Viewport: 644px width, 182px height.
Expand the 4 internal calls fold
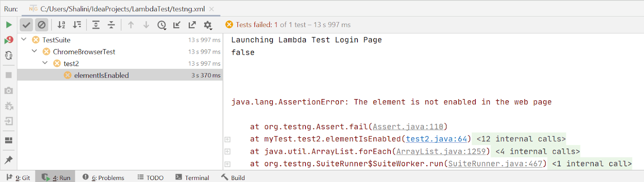tap(537, 151)
